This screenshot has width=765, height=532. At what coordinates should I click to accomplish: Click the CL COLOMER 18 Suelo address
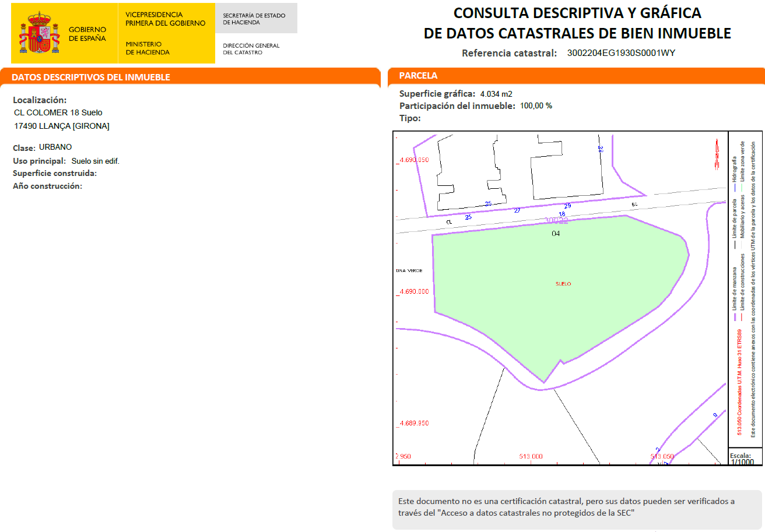click(x=58, y=112)
